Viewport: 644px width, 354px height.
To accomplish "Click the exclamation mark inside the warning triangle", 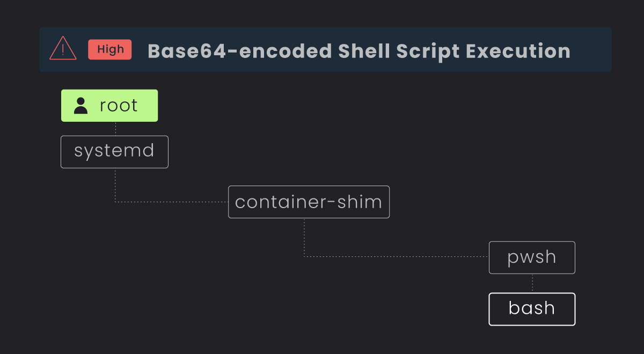I will pyautogui.click(x=63, y=50).
